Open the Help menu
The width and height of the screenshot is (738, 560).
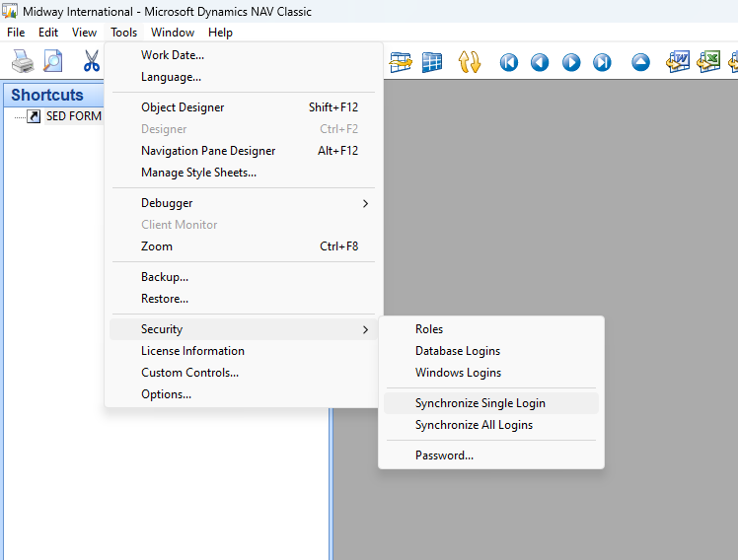[220, 33]
